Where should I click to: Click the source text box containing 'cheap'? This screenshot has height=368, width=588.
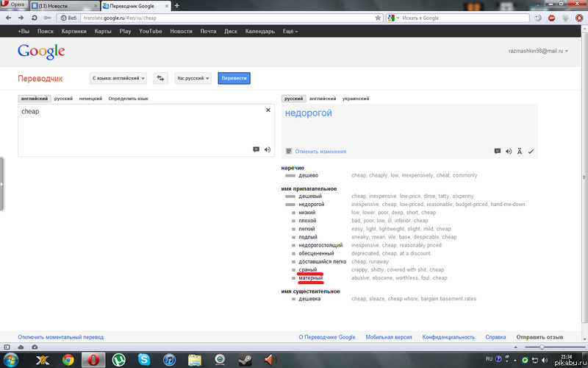coord(140,129)
